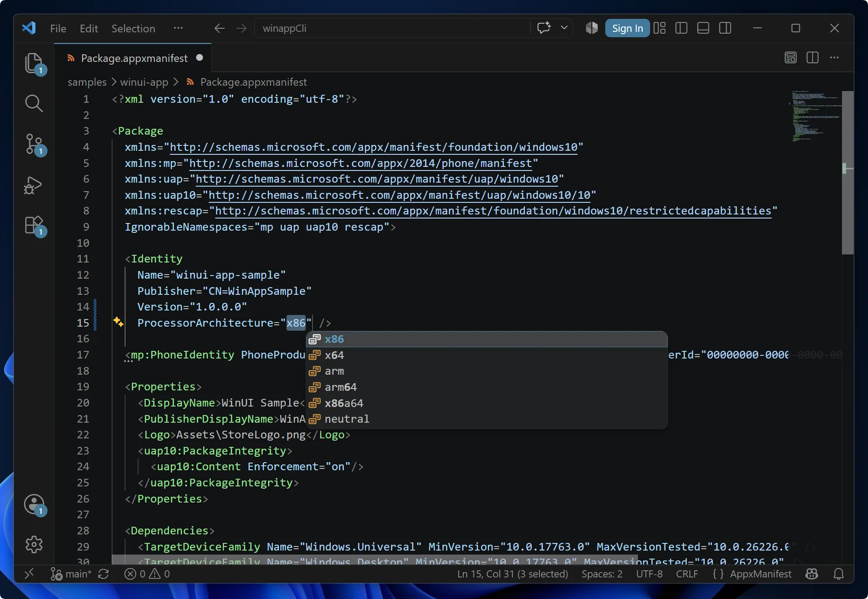Split the editor to the right
868x599 pixels.
[812, 57]
